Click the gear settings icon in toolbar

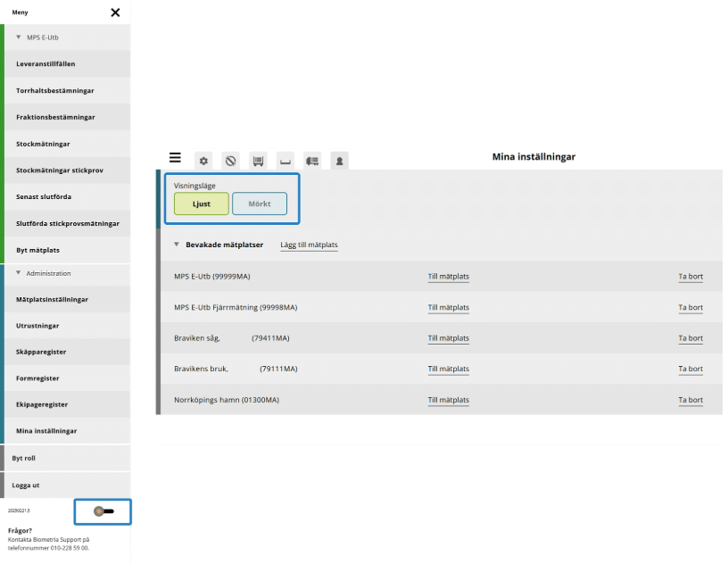click(203, 161)
